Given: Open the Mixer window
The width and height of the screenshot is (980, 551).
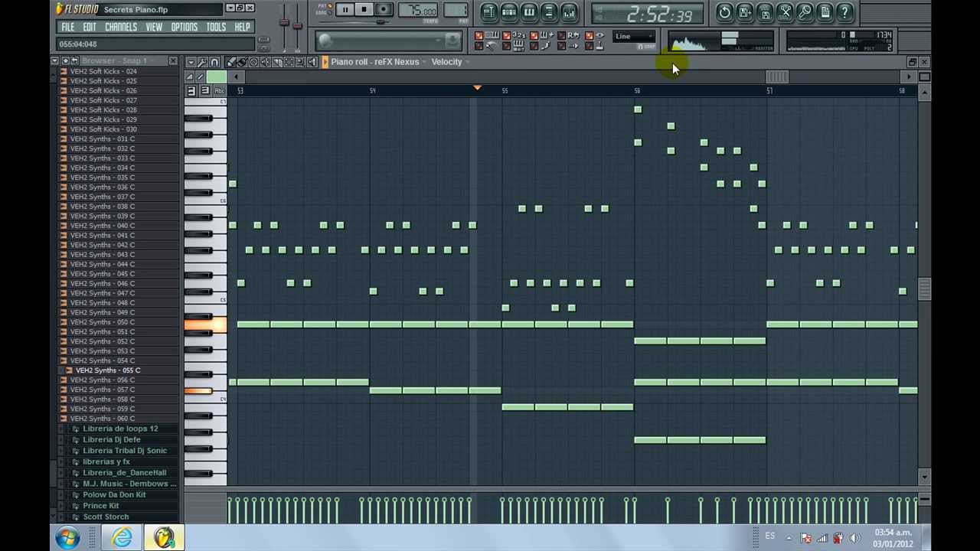Looking at the screenshot, I should (569, 12).
